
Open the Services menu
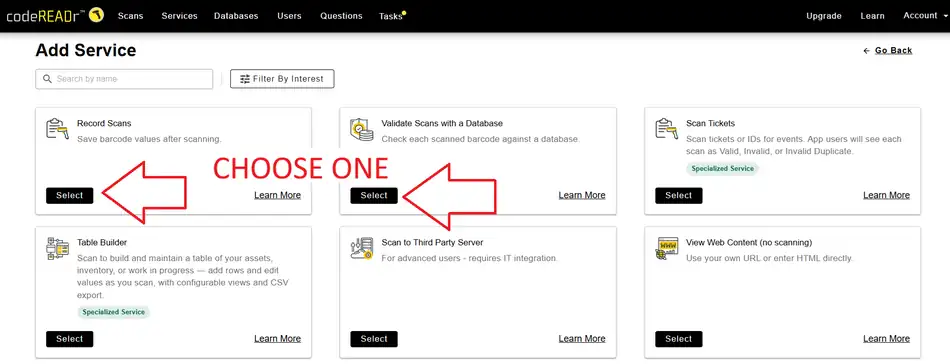pyautogui.click(x=179, y=16)
